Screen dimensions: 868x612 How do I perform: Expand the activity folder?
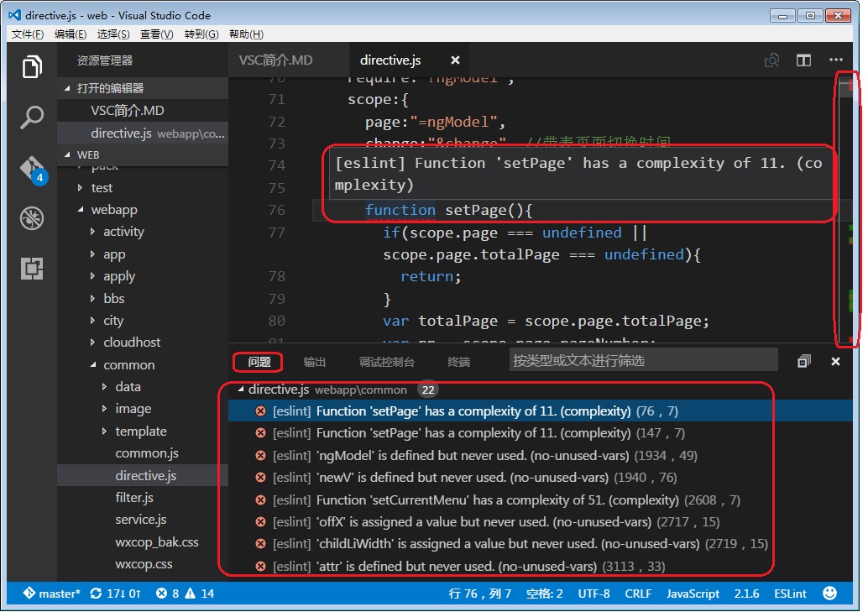point(92,232)
